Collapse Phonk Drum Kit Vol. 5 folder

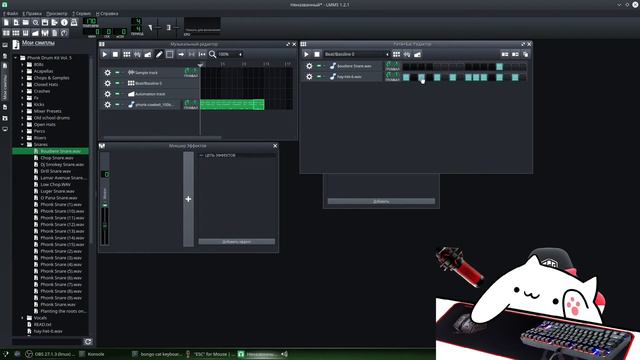(16, 58)
